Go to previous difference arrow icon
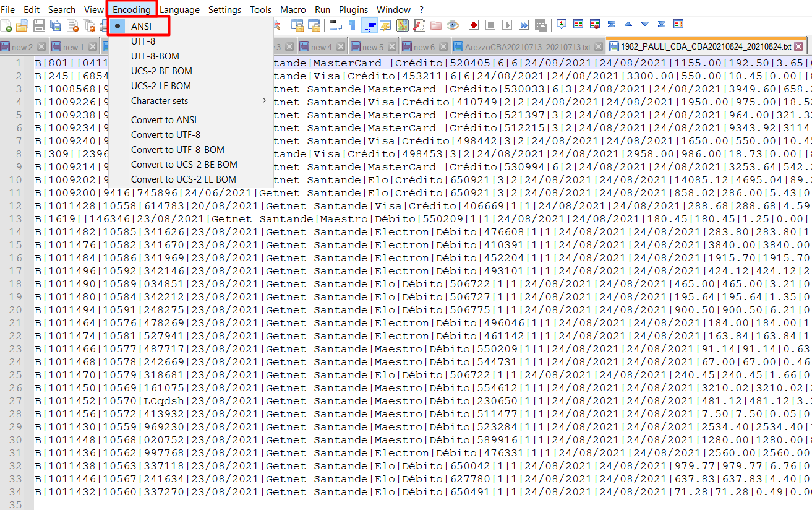 tap(628, 25)
